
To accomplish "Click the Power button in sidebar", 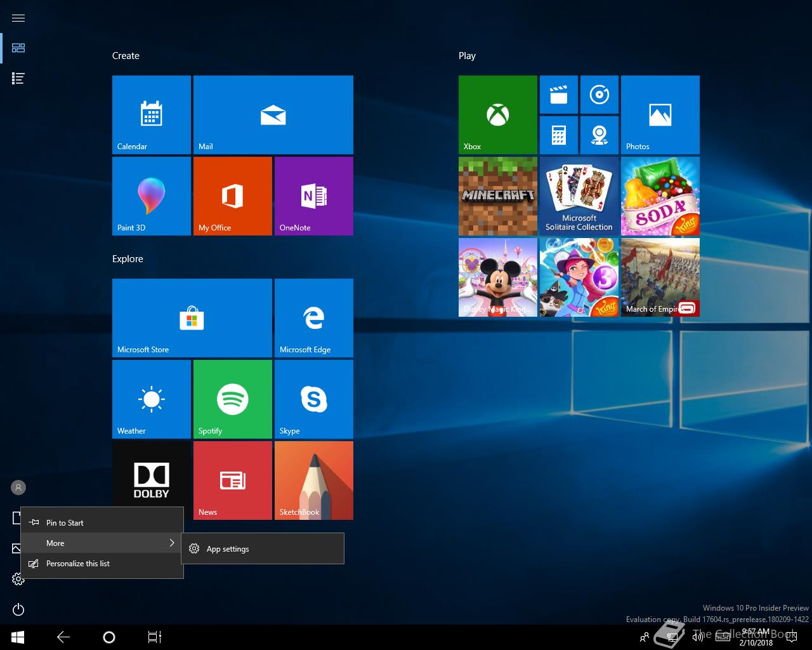I will point(18,609).
